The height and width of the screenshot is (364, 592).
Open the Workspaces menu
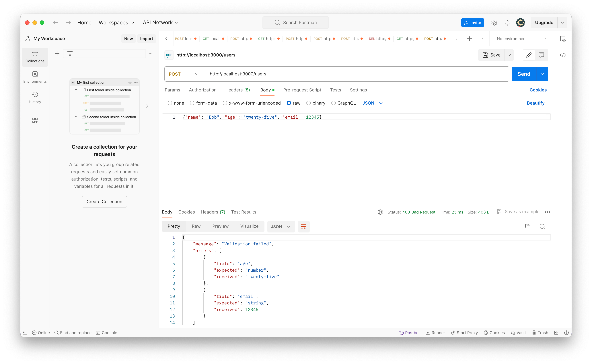(x=116, y=22)
